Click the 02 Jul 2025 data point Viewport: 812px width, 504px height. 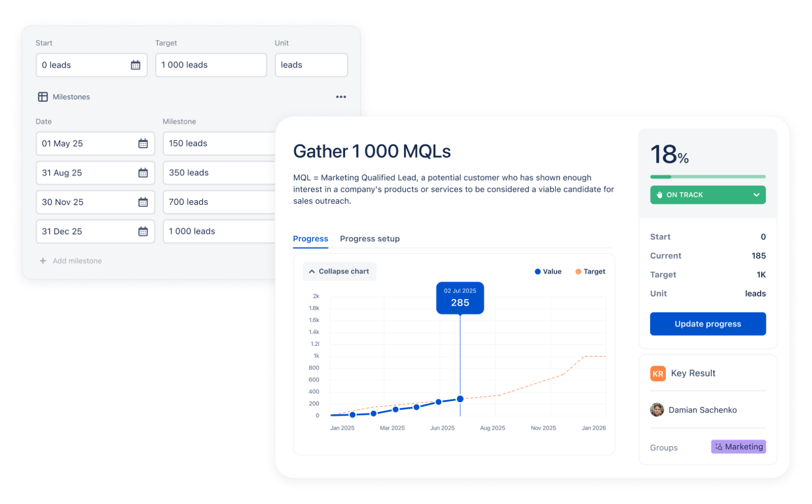tap(460, 398)
